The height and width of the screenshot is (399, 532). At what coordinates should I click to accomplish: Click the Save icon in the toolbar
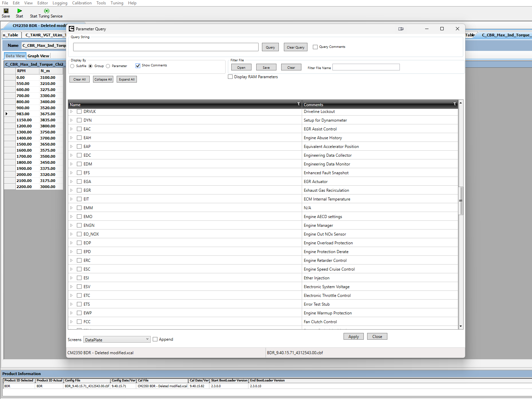[x=6, y=11]
